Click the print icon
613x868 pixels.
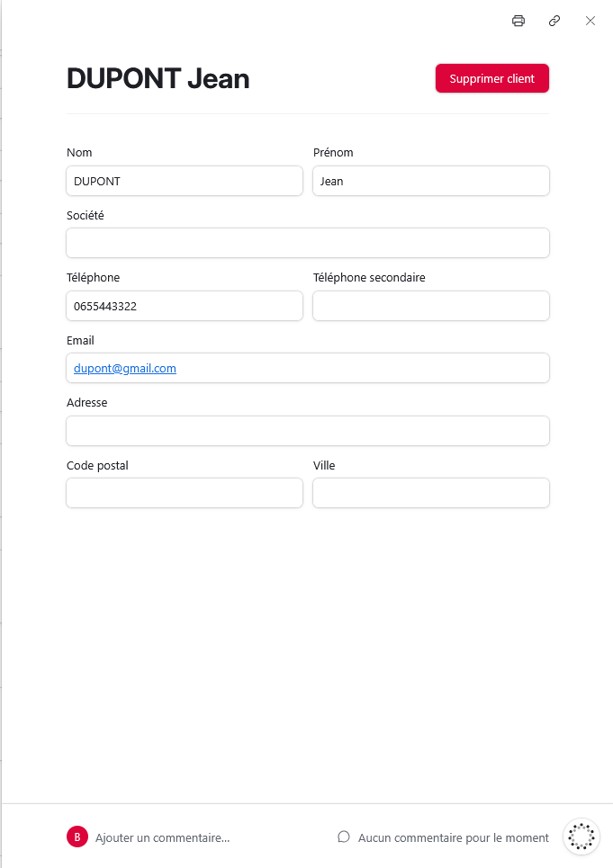(518, 21)
